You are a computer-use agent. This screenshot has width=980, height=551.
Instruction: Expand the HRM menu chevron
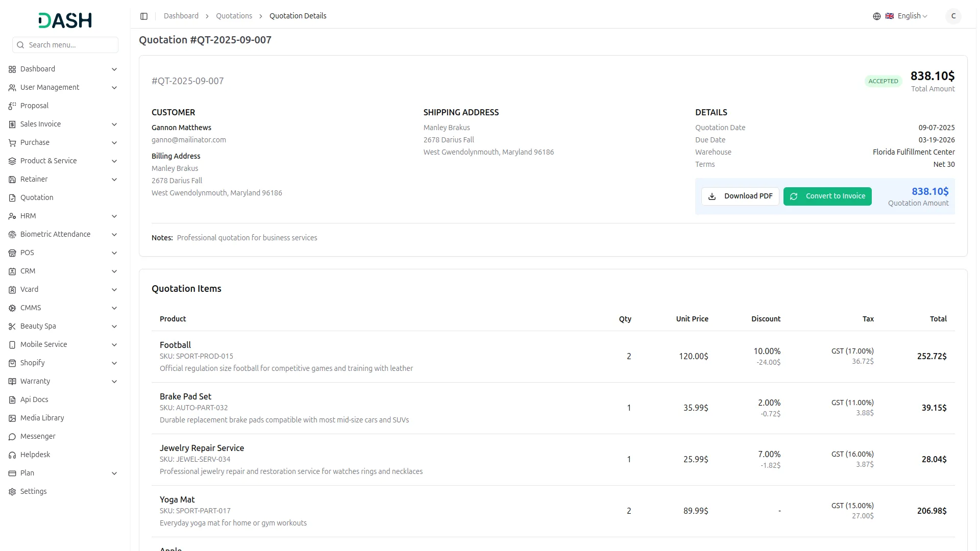[114, 216]
